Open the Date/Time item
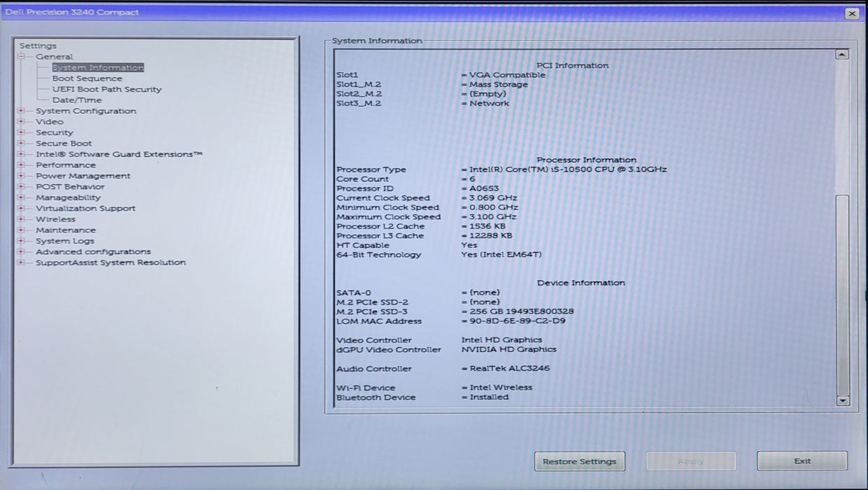Viewport: 868px width, 490px height. pyautogui.click(x=77, y=100)
